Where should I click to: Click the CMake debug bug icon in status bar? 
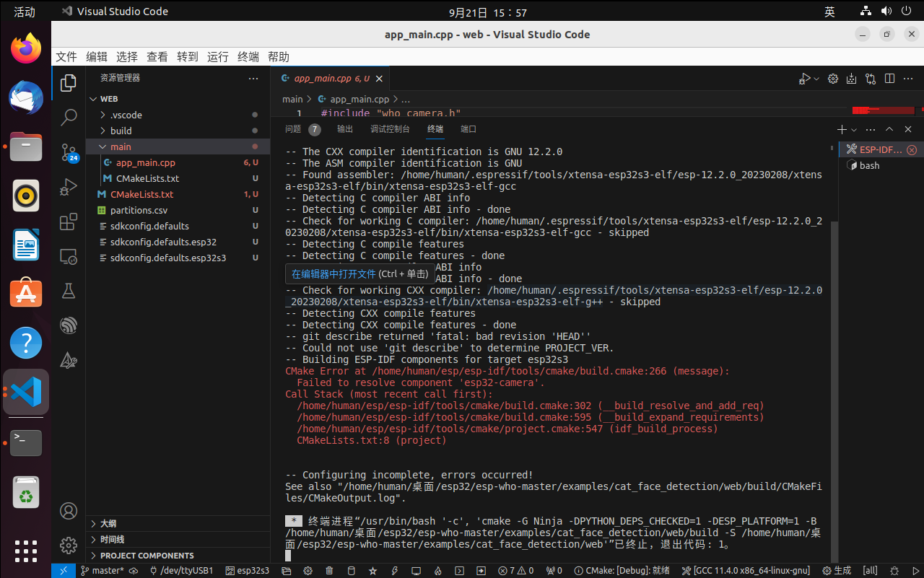click(894, 571)
